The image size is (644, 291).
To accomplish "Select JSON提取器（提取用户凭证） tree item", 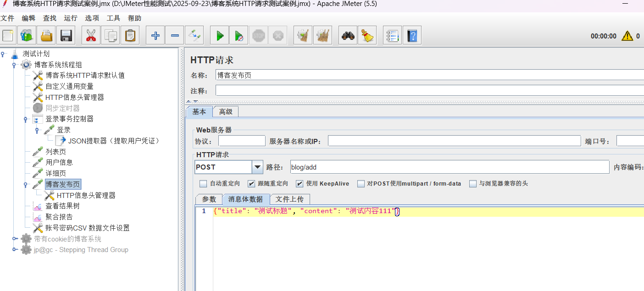I will click(113, 141).
